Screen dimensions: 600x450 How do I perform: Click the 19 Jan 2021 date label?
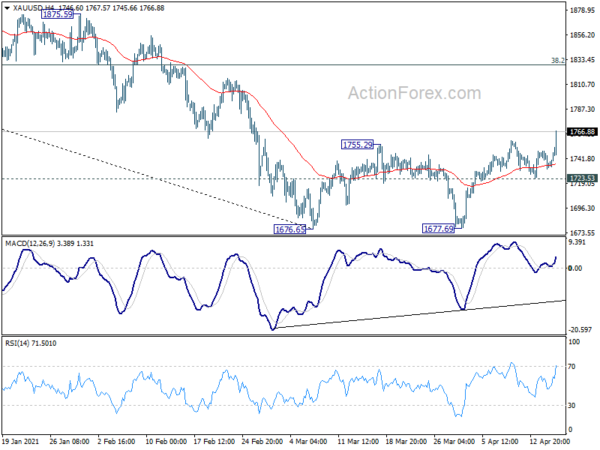click(21, 441)
